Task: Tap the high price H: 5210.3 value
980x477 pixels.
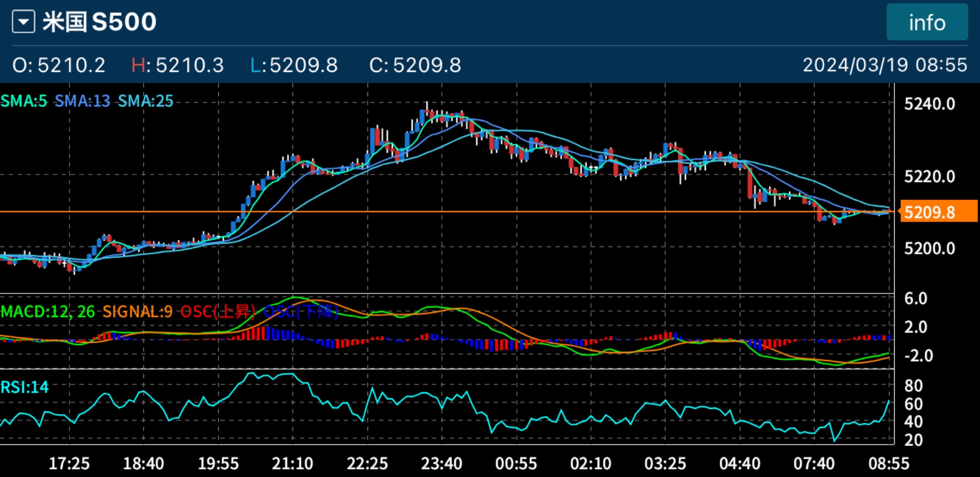Action: coord(177,65)
